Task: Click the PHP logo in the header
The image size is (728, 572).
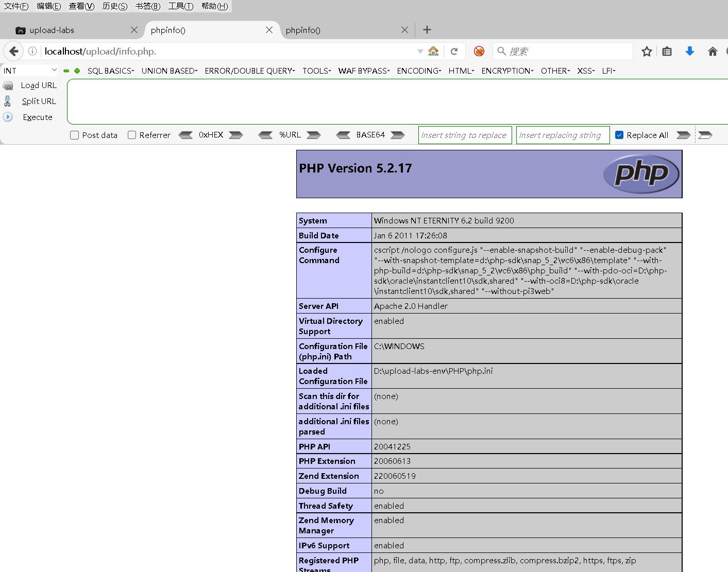Action: (641, 174)
